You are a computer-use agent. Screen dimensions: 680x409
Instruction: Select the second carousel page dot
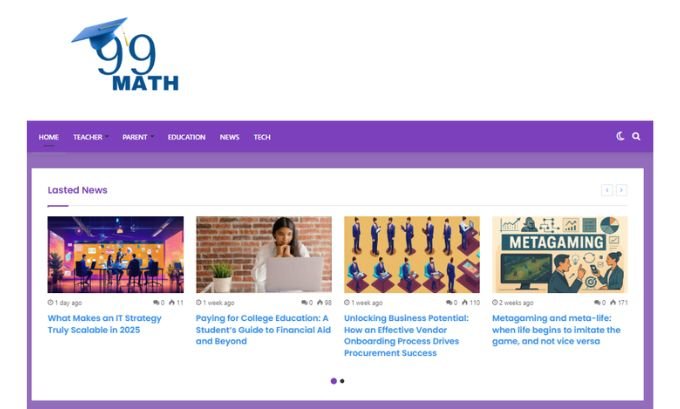point(342,381)
